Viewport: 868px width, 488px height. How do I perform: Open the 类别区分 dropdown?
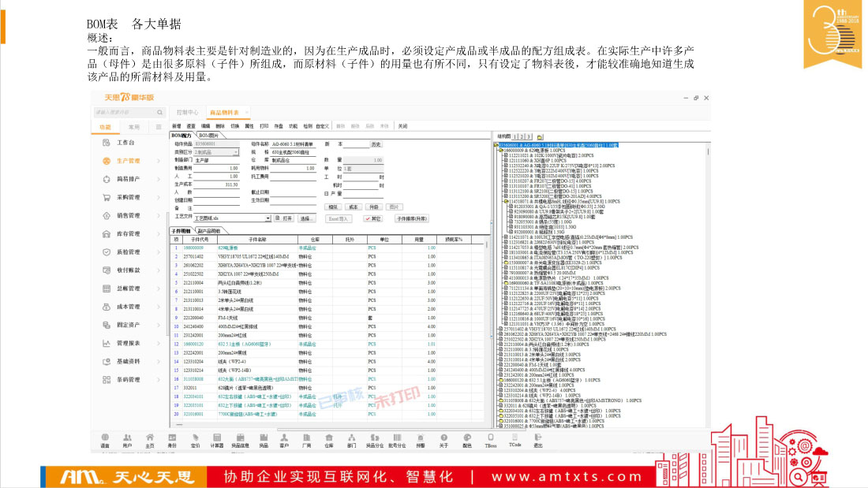pyautogui.click(x=236, y=152)
